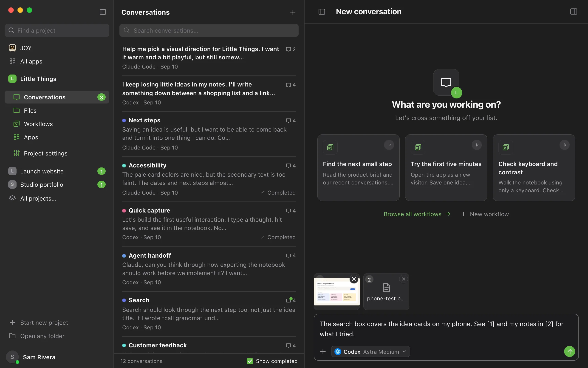This screenshot has height=368, width=588.
Task: Select the Apps section
Action: click(57, 137)
